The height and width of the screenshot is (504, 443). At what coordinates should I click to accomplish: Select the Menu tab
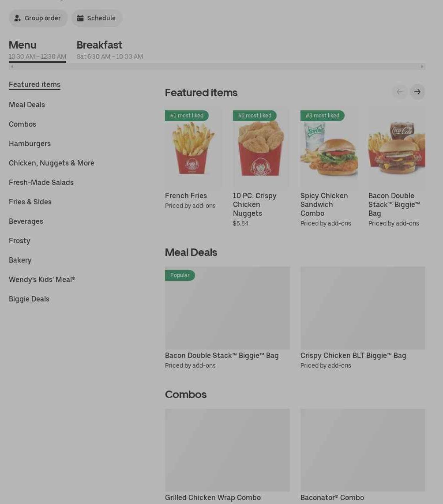pos(38,50)
